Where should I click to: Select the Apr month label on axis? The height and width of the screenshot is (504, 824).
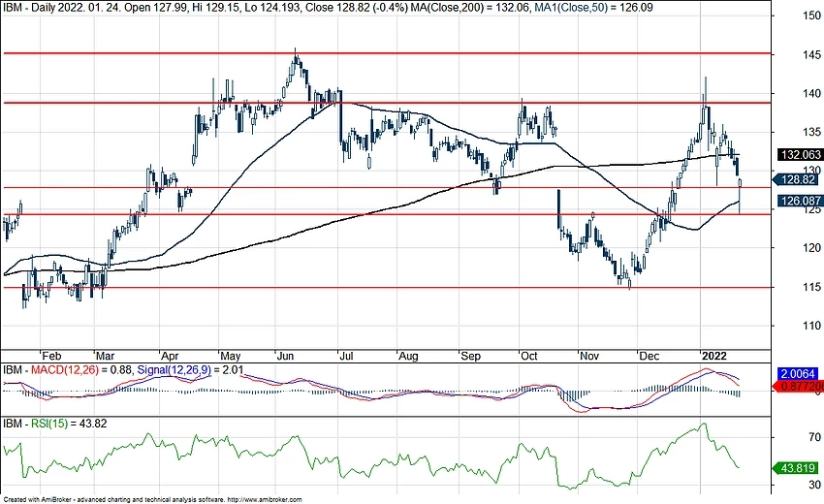coord(170,357)
